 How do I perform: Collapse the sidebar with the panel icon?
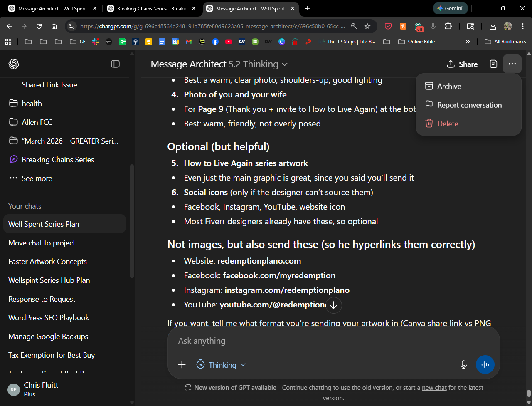tap(115, 64)
